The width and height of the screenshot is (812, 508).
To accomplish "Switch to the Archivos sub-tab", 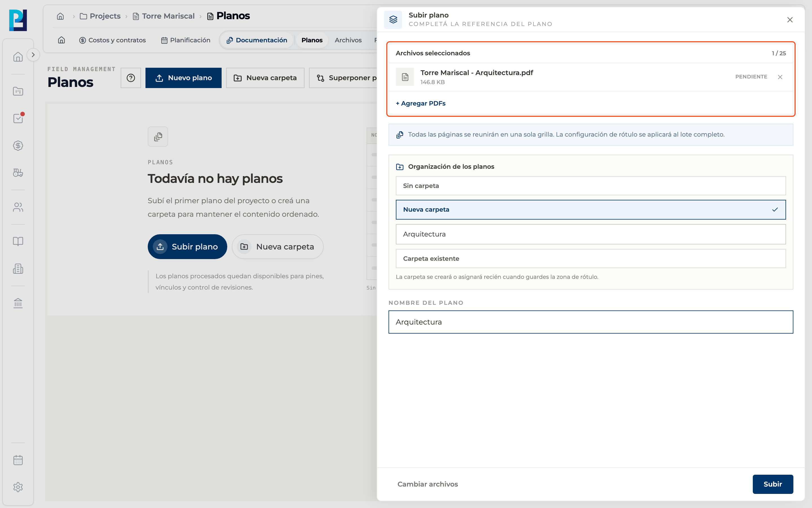I will click(348, 40).
